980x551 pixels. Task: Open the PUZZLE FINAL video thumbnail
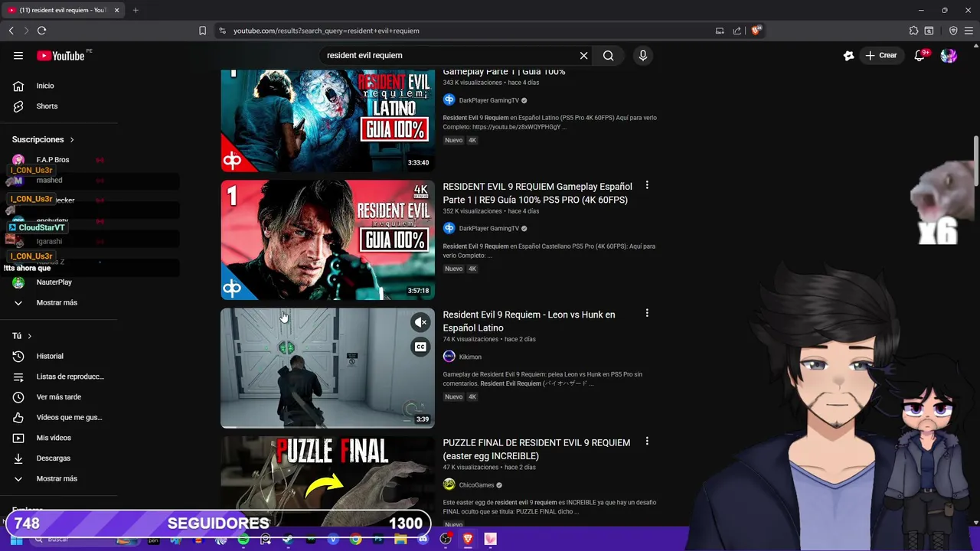328,481
